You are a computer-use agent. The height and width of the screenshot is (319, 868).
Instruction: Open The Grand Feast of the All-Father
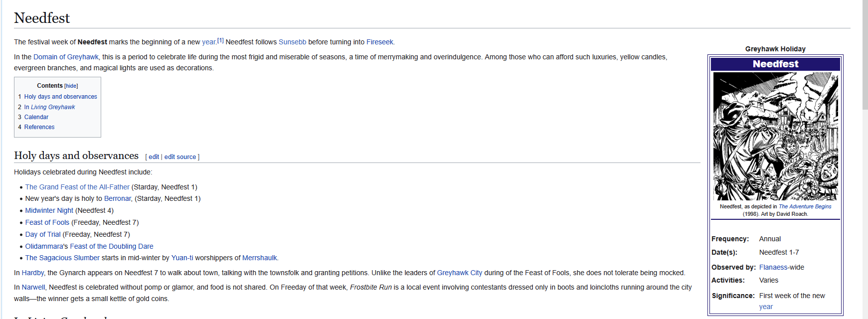pyautogui.click(x=77, y=187)
